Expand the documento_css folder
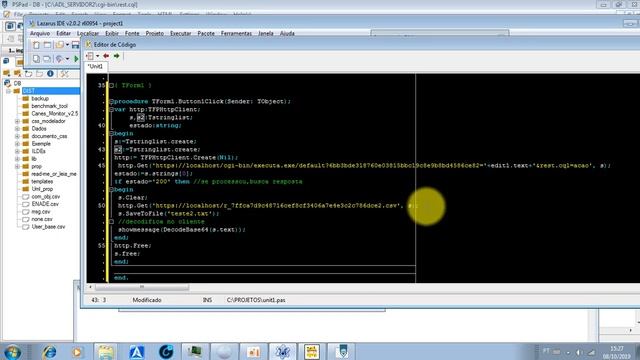This screenshot has width=640, height=360. point(17,136)
